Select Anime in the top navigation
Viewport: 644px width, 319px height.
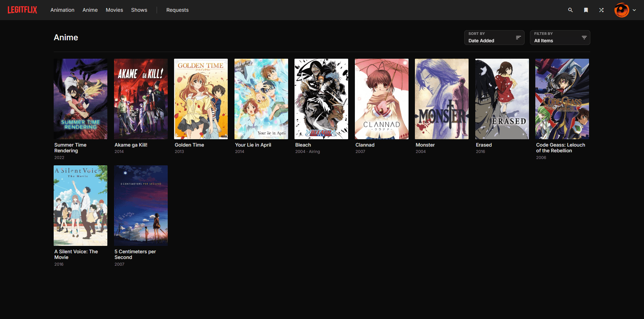[90, 10]
